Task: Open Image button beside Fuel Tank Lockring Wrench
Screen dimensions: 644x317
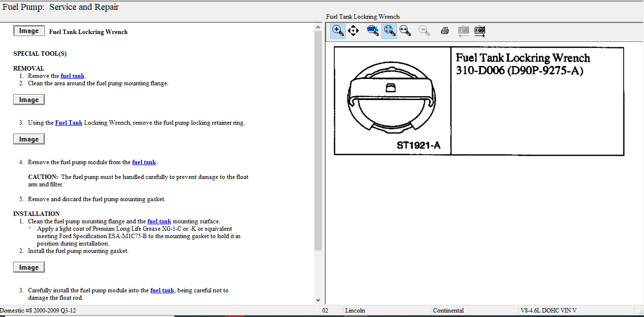Action: [x=29, y=31]
